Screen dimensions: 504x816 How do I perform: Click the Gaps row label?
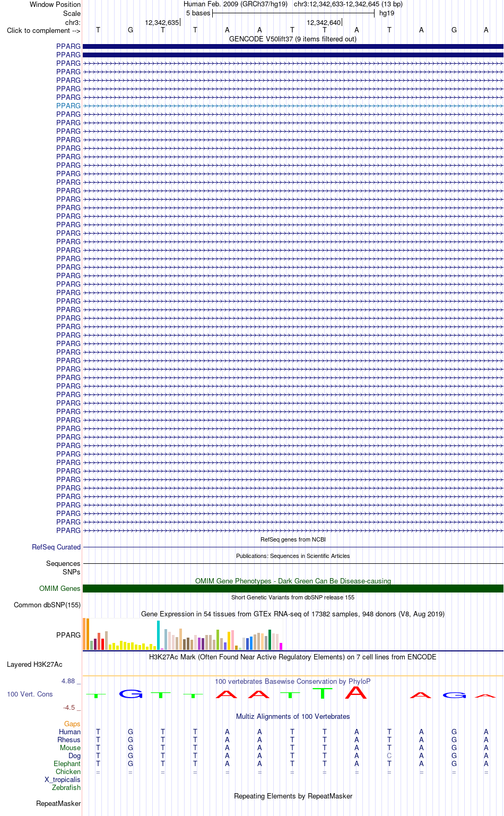[72, 724]
